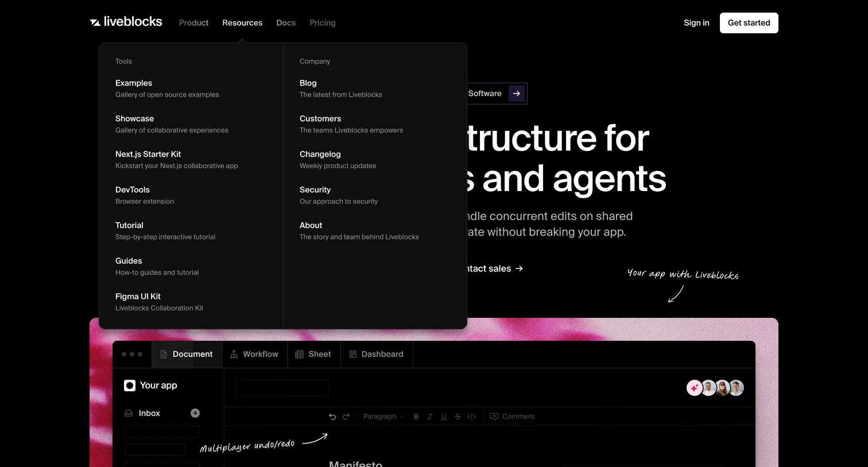Click the dashed title placeholder field

point(282,388)
